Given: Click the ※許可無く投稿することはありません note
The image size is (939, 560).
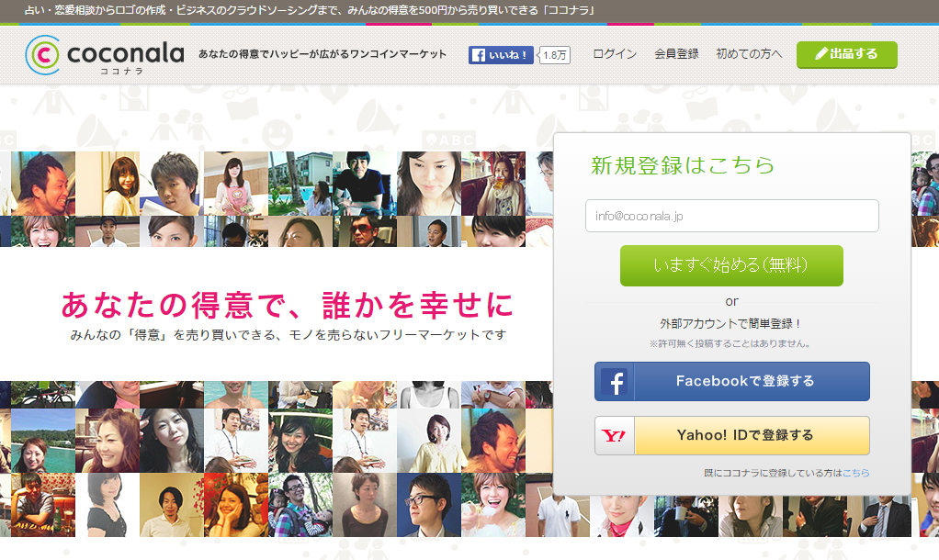Looking at the screenshot, I should pos(730,344).
